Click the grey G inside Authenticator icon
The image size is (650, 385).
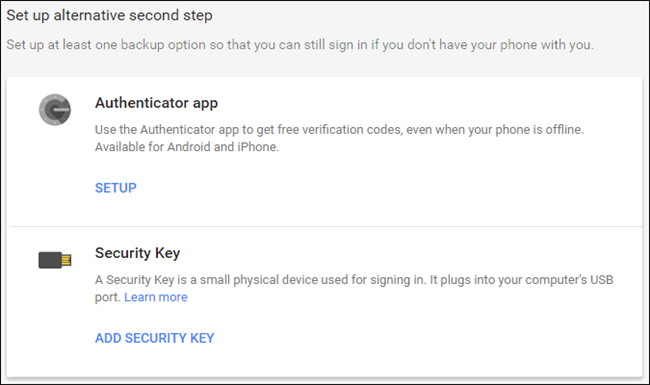point(56,110)
